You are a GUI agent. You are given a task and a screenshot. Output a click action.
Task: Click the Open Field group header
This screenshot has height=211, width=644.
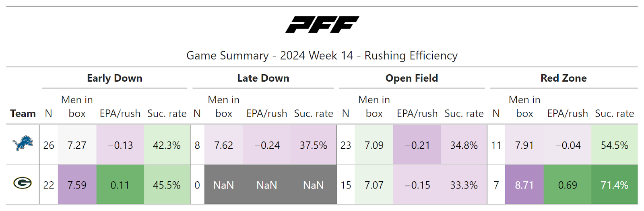[x=411, y=78]
